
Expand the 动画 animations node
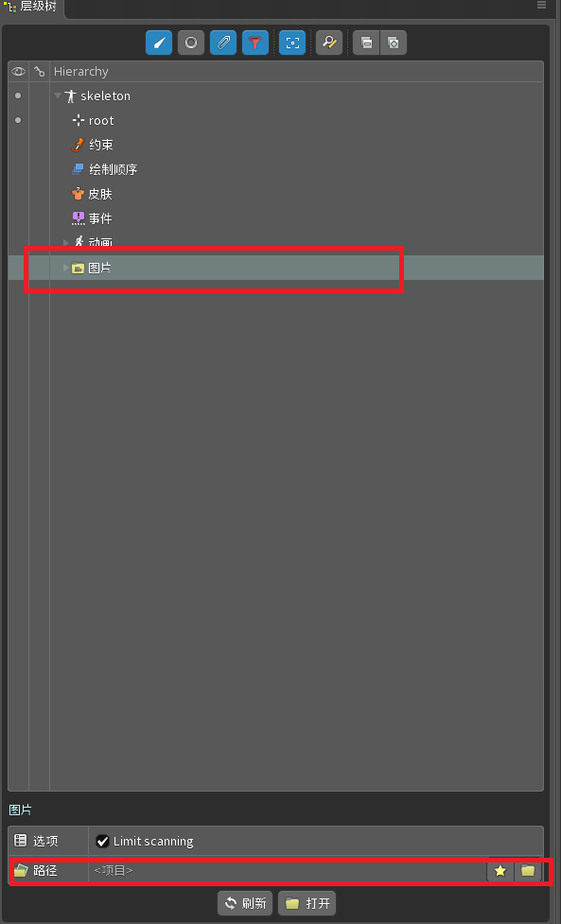(x=66, y=242)
